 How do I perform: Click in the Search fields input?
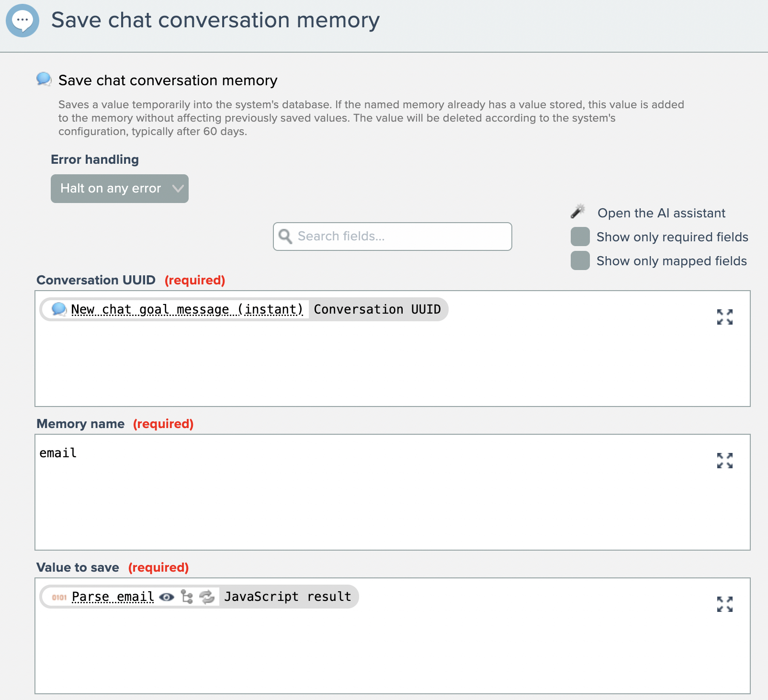(402, 237)
